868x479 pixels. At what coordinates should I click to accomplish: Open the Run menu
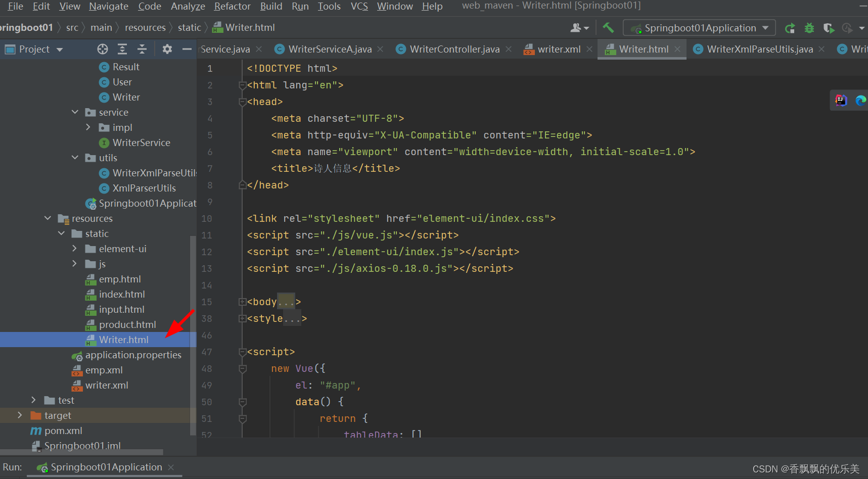point(300,6)
